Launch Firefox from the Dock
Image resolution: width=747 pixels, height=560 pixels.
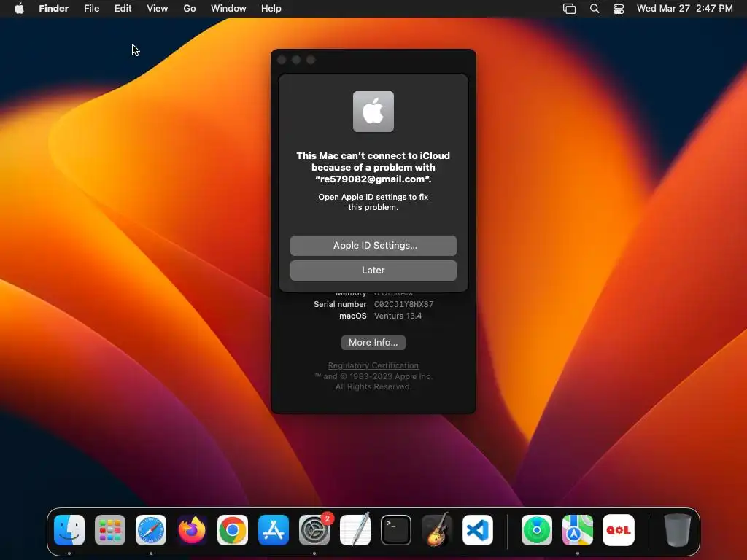tap(192, 530)
